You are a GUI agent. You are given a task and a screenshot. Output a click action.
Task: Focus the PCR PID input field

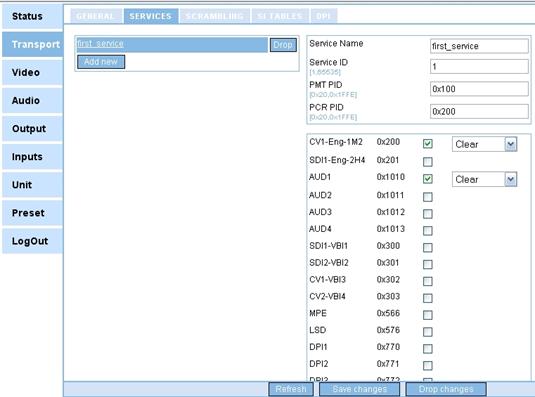coord(479,112)
